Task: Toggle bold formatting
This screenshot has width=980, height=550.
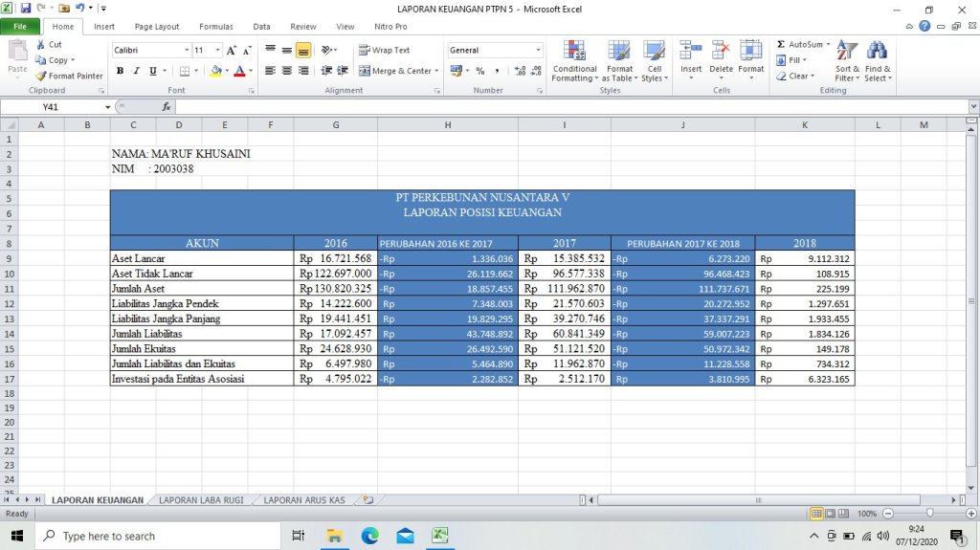Action: click(121, 71)
